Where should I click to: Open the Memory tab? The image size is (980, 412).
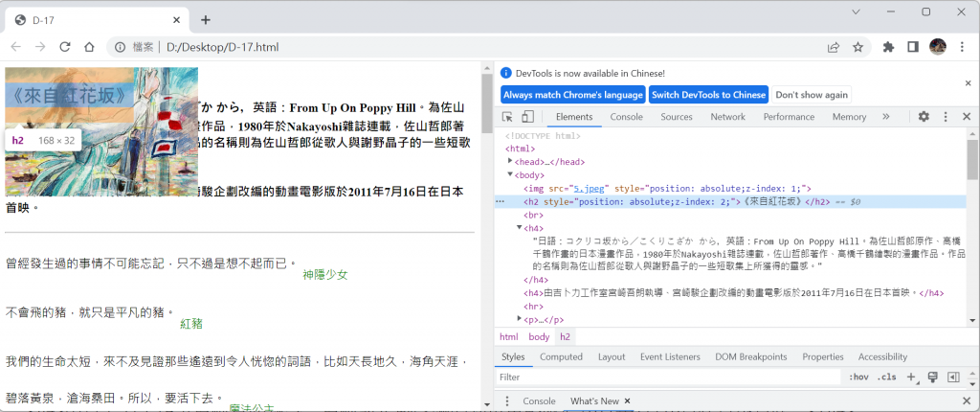click(x=850, y=117)
